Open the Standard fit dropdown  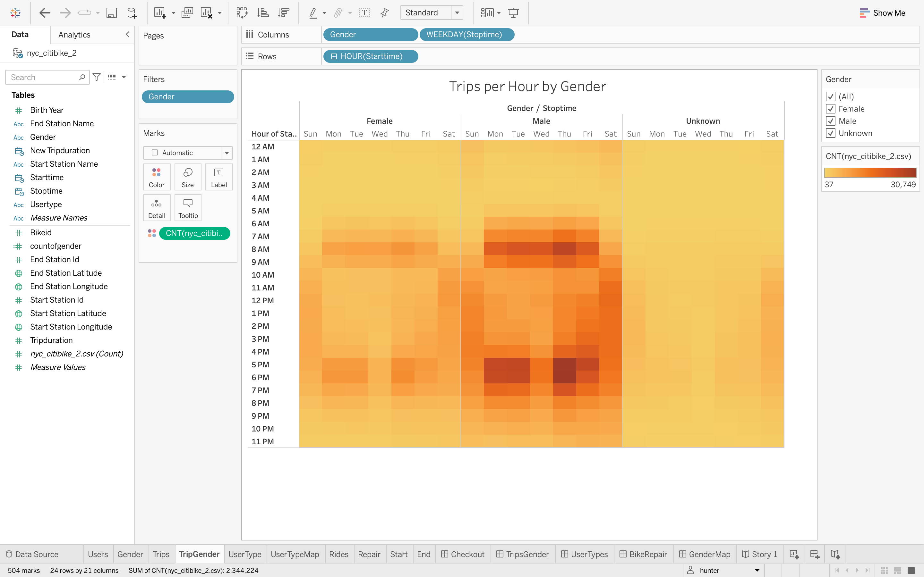click(457, 13)
